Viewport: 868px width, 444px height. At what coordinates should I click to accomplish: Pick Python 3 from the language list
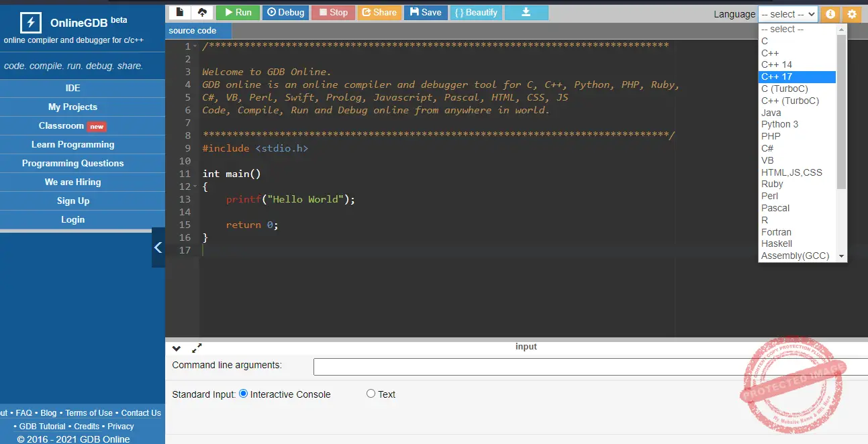click(798, 124)
